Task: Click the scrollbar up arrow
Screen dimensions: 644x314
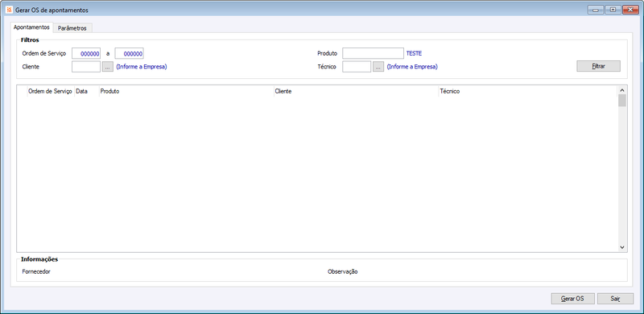Action: [x=621, y=89]
